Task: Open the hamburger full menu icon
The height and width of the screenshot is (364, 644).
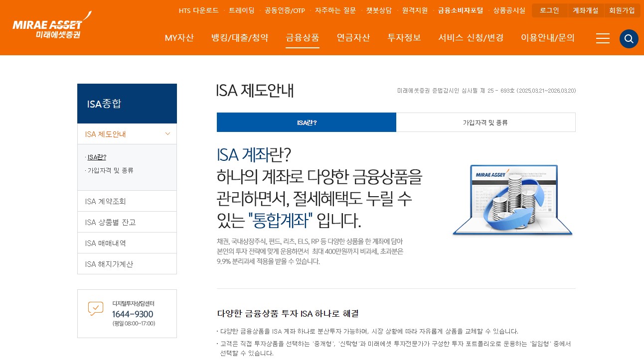Action: pyautogui.click(x=603, y=38)
